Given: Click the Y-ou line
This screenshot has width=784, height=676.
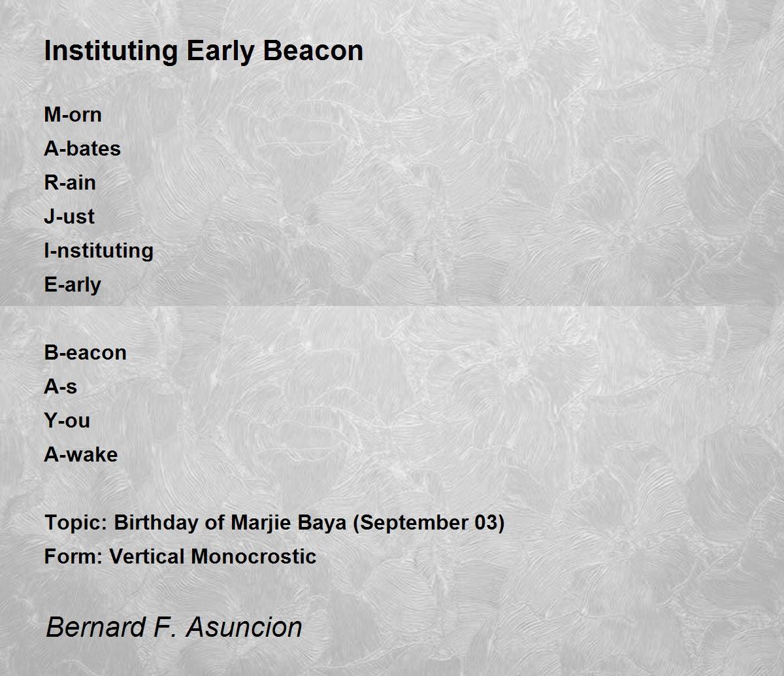Looking at the screenshot, I should (x=67, y=420).
